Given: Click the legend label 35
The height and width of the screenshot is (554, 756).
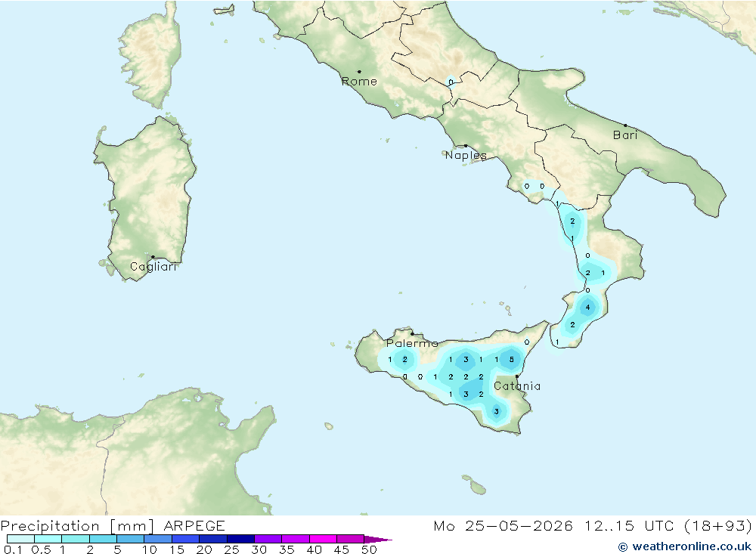Looking at the screenshot, I should [x=287, y=549].
